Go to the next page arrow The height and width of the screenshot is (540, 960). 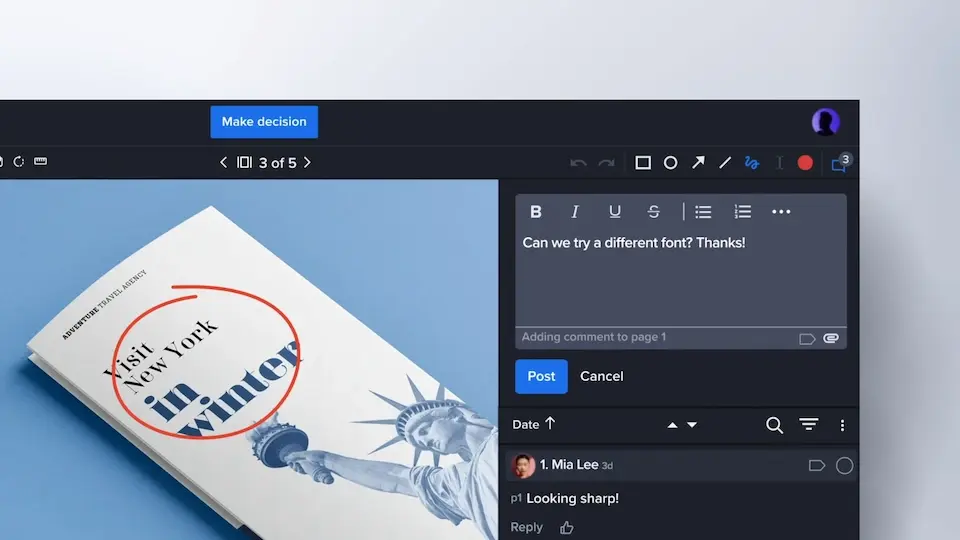click(x=307, y=163)
